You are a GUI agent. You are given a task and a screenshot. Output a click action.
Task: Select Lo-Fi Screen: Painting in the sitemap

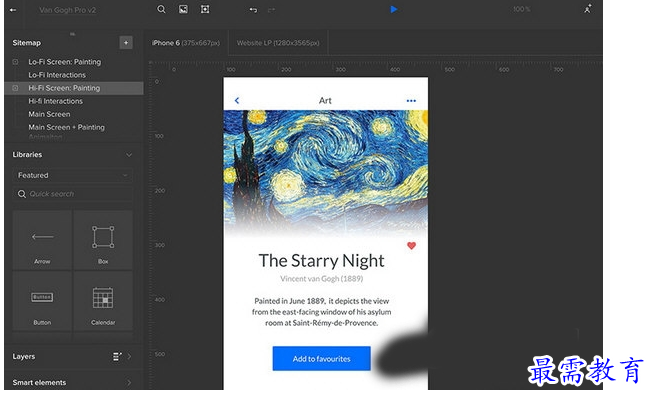[x=64, y=62]
